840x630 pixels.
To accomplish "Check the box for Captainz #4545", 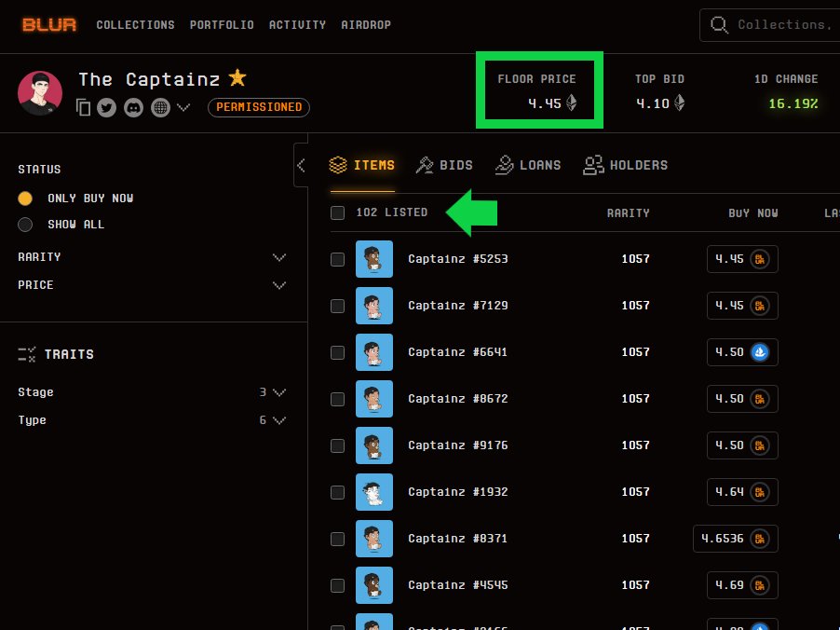I will point(337,586).
